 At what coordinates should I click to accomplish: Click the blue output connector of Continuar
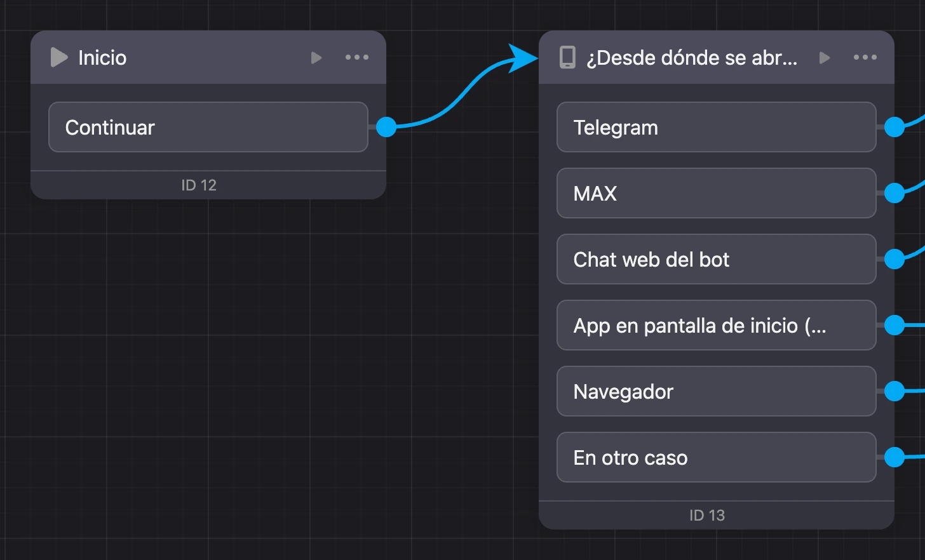[x=386, y=127]
